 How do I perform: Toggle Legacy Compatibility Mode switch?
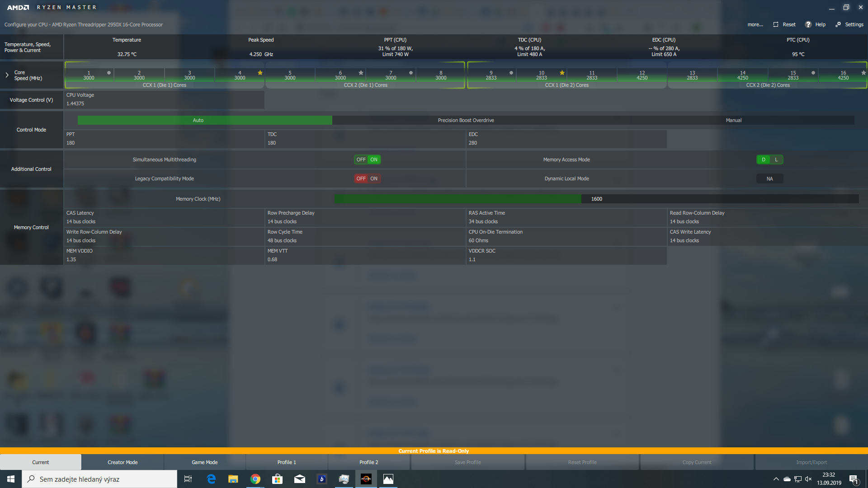pos(367,178)
